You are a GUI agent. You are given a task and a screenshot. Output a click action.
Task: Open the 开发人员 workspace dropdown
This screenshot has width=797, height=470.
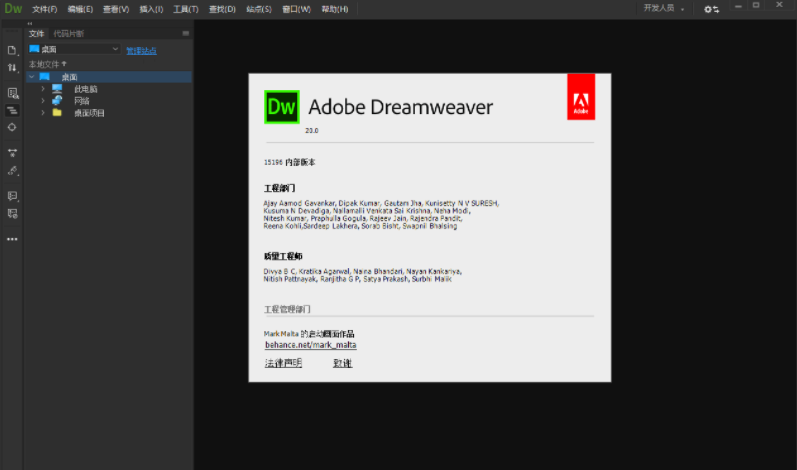[664, 8]
